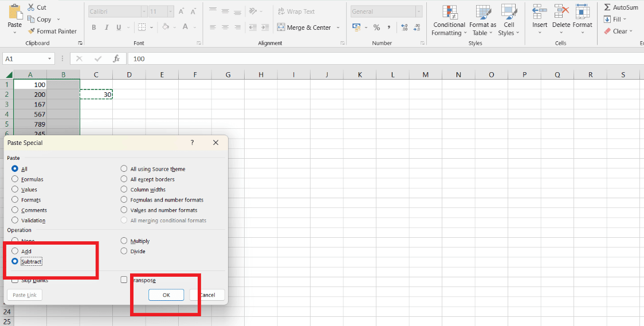The width and height of the screenshot is (644, 326).
Task: Select the Formulas paste option
Action: (15, 179)
